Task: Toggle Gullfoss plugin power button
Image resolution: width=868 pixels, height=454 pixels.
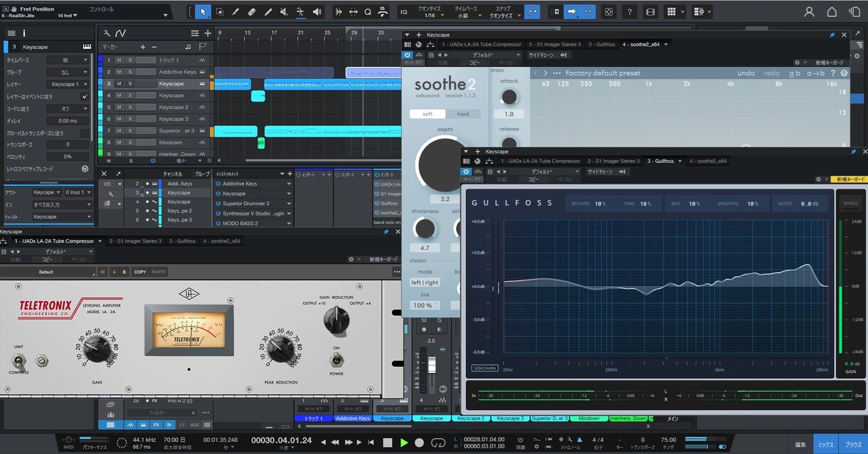Action: (x=467, y=171)
